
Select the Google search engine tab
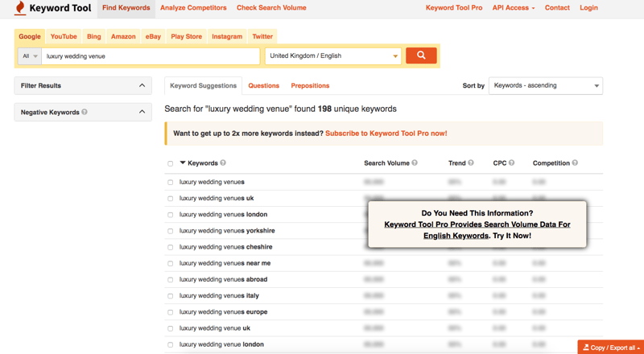(x=30, y=36)
